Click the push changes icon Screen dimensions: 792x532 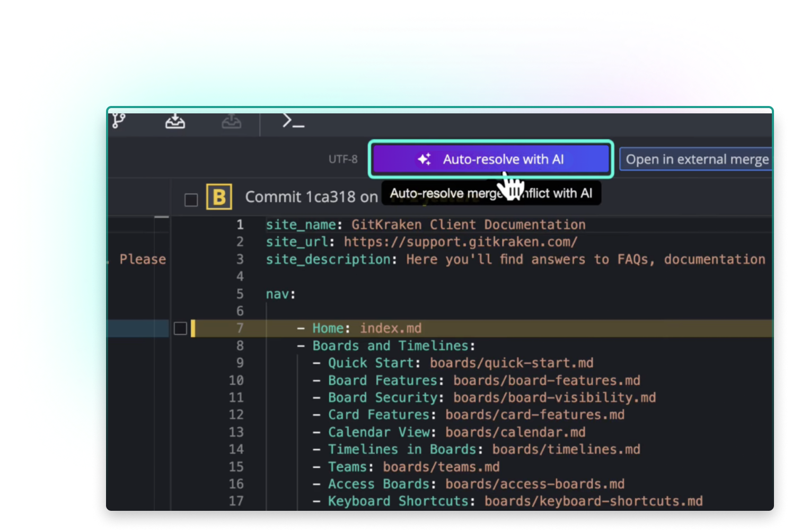(x=232, y=122)
